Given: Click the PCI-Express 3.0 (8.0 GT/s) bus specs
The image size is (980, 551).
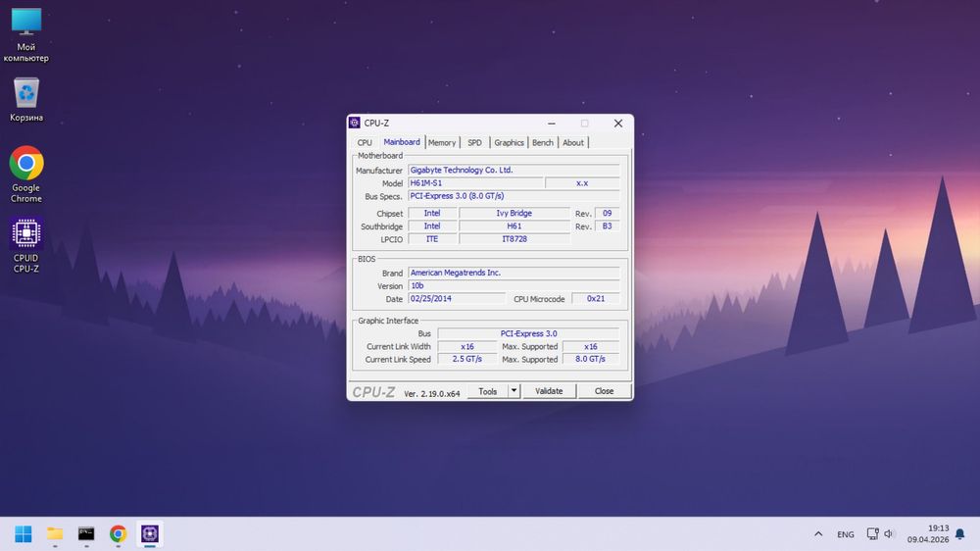Looking at the screenshot, I should [x=514, y=196].
